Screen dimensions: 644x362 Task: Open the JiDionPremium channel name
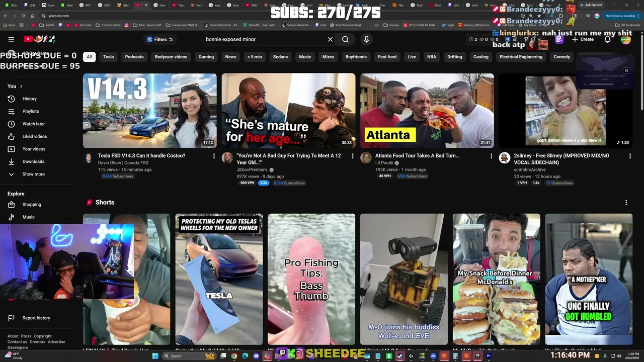coord(252,170)
